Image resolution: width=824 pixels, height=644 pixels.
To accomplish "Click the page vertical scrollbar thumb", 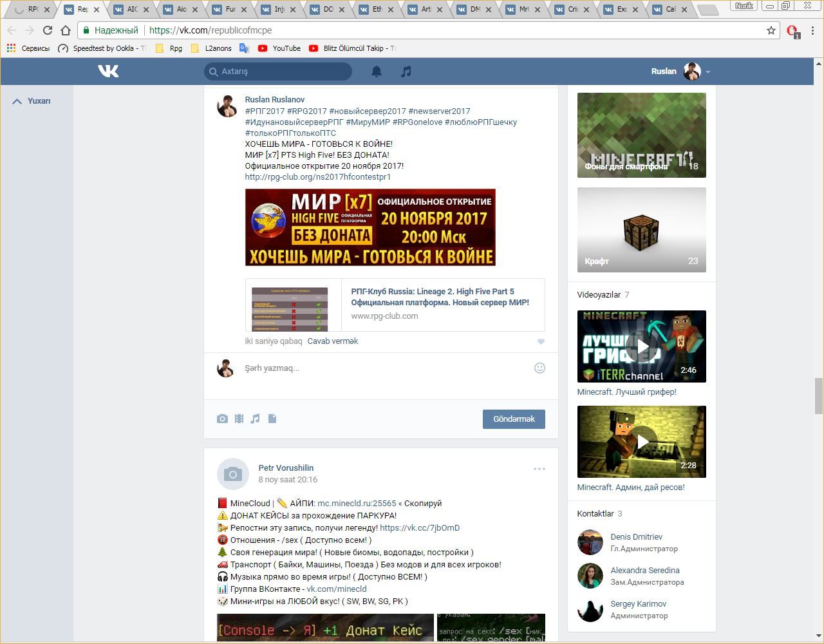I will coord(819,396).
